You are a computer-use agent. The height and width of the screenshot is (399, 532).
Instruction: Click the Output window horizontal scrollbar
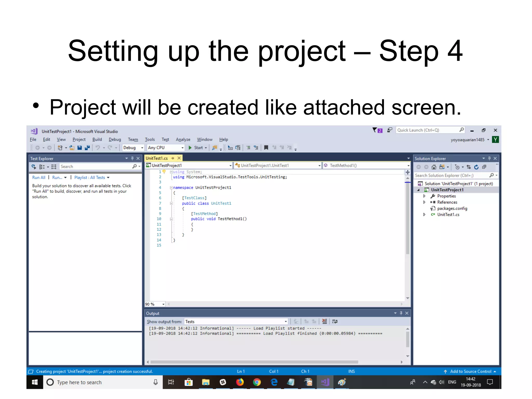click(254, 362)
